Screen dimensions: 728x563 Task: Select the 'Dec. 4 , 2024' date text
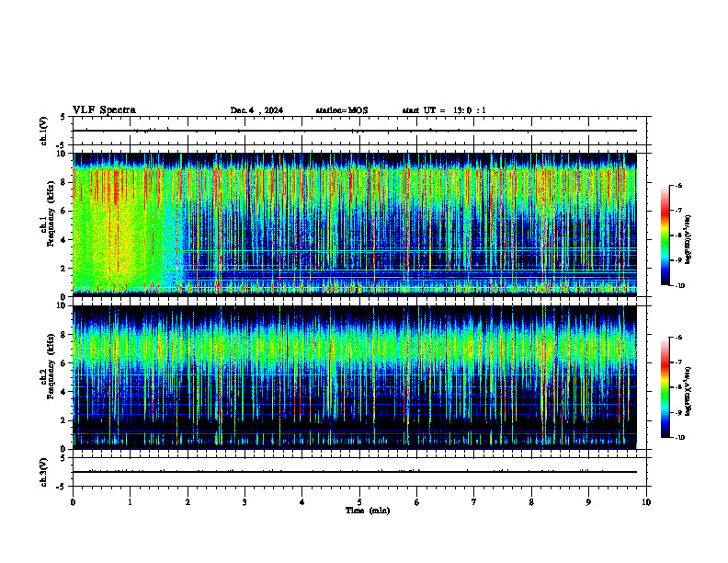coord(256,110)
